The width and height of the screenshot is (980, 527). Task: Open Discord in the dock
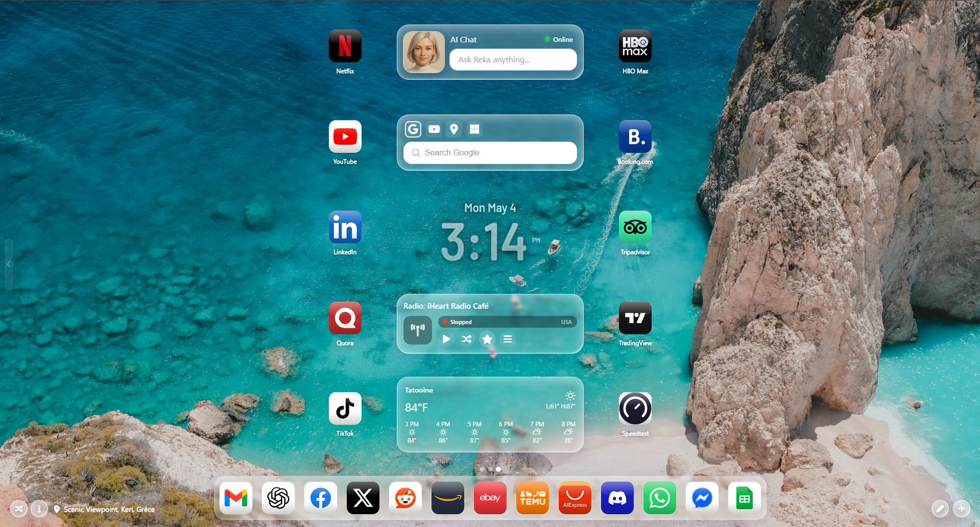tap(617, 498)
